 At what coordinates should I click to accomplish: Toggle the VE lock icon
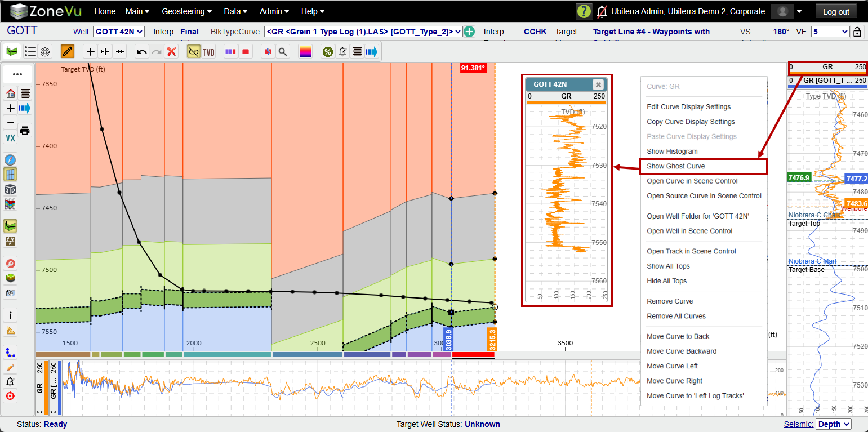tap(857, 32)
